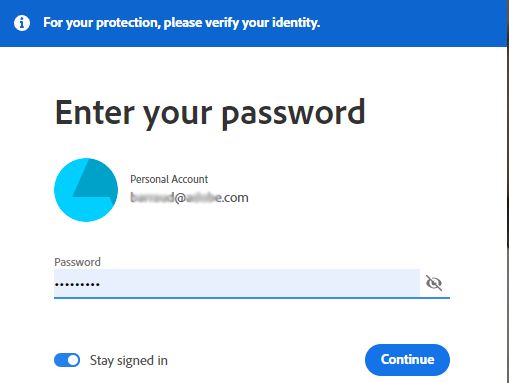
Task: Select the circular account avatar thumbnail
Action: click(x=86, y=190)
